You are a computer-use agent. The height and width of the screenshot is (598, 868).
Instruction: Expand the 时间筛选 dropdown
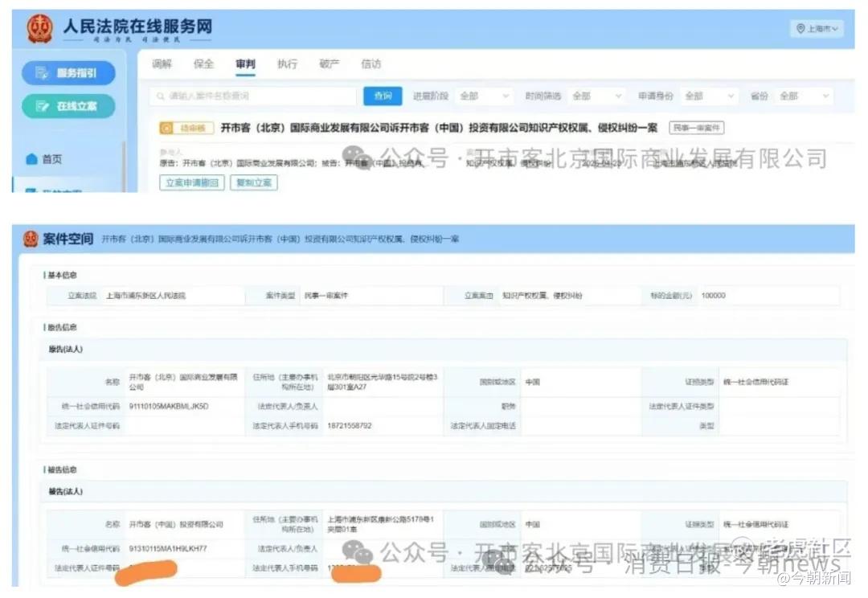coord(596,96)
